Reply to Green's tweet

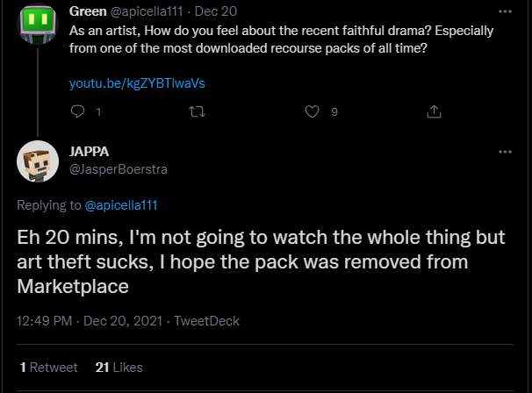[77, 111]
